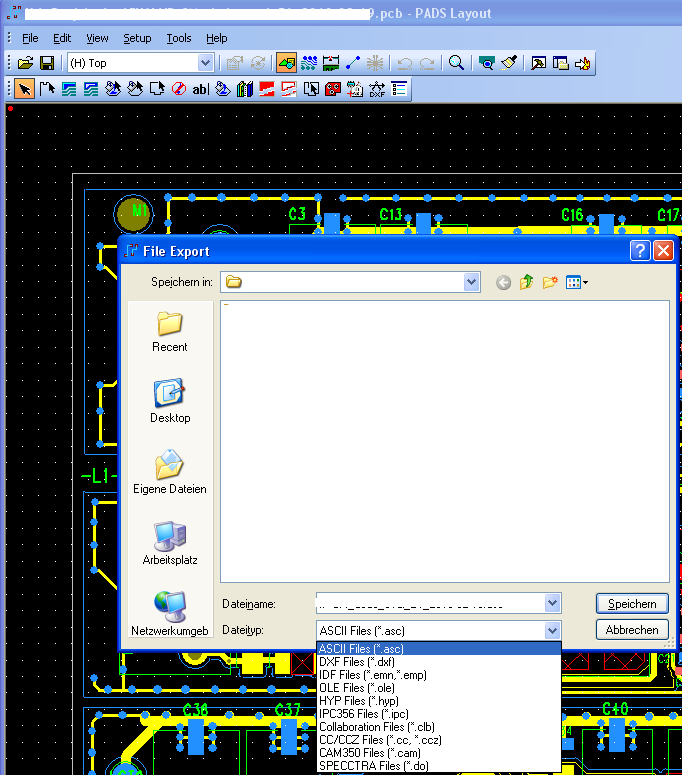682x775 pixels.
Task: Launch the PADS Router icon
Action: (582, 63)
